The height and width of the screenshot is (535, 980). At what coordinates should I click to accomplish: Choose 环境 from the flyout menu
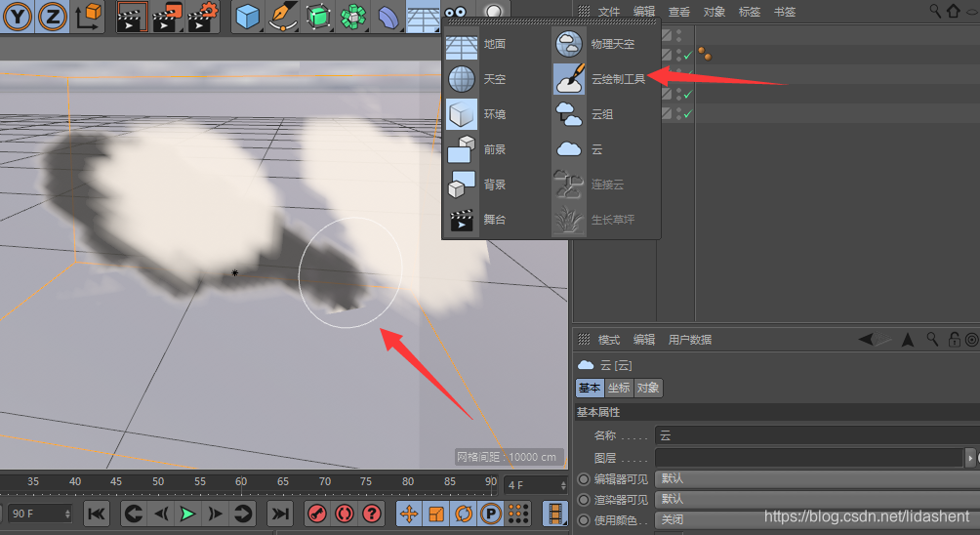(x=496, y=114)
